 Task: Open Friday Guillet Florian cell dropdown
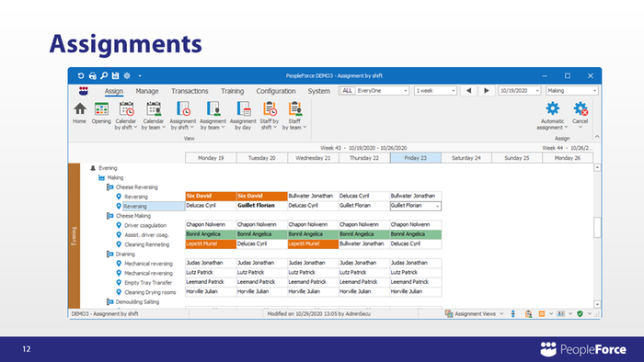coord(437,206)
